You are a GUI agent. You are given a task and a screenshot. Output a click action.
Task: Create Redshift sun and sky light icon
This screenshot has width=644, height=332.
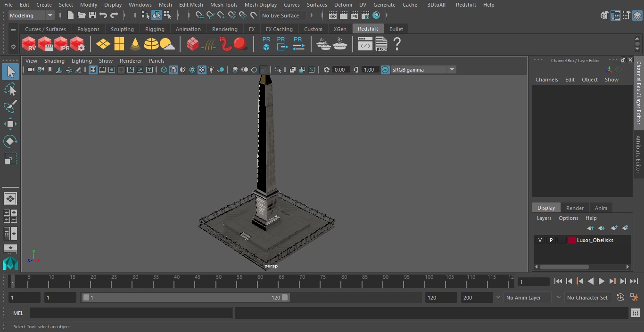pos(167,44)
